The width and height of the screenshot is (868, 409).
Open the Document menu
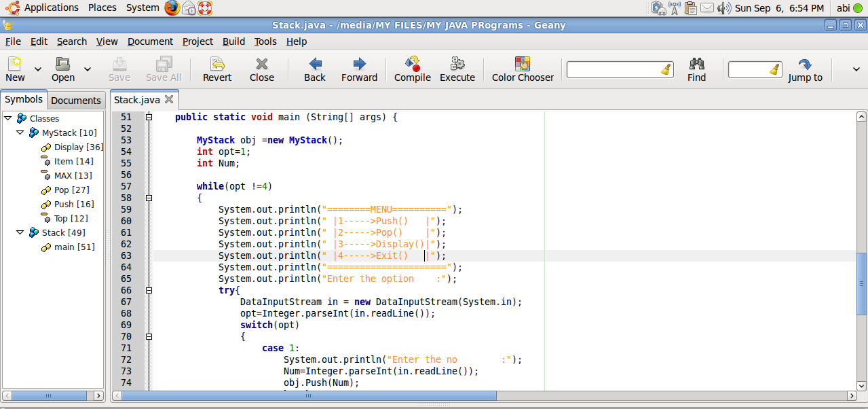click(150, 41)
